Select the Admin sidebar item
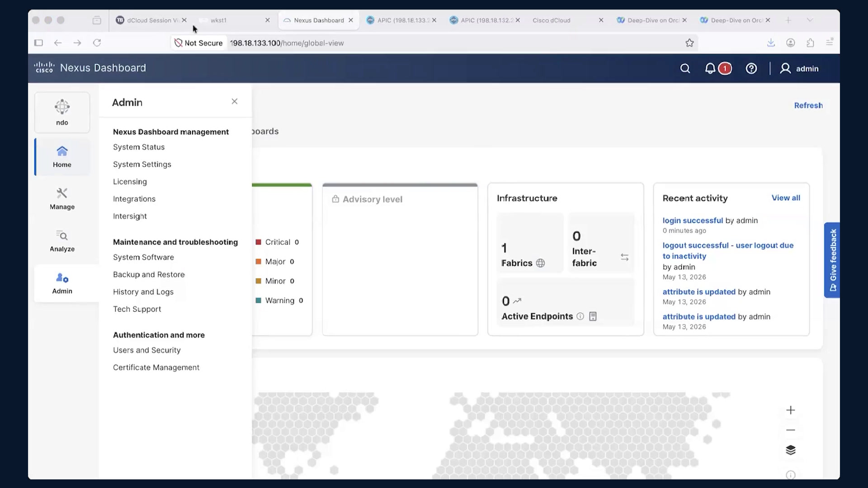The width and height of the screenshot is (868, 488). pyautogui.click(x=62, y=283)
